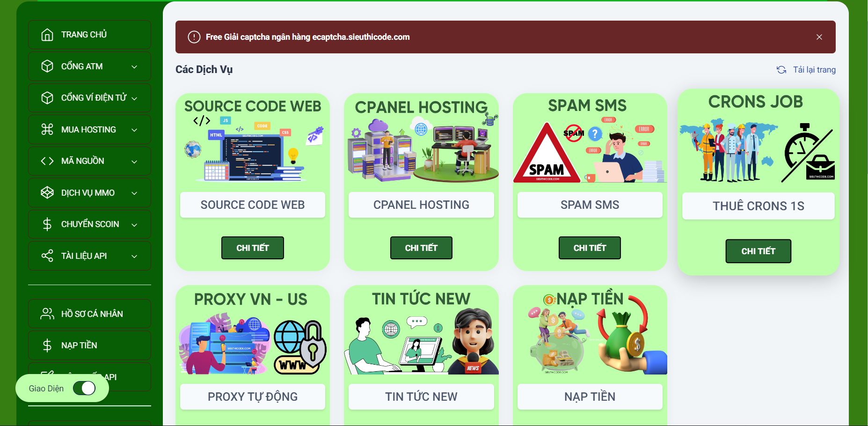868x426 pixels.
Task: Click Chi Tiết under Cpanel Hosting
Action: [421, 248]
